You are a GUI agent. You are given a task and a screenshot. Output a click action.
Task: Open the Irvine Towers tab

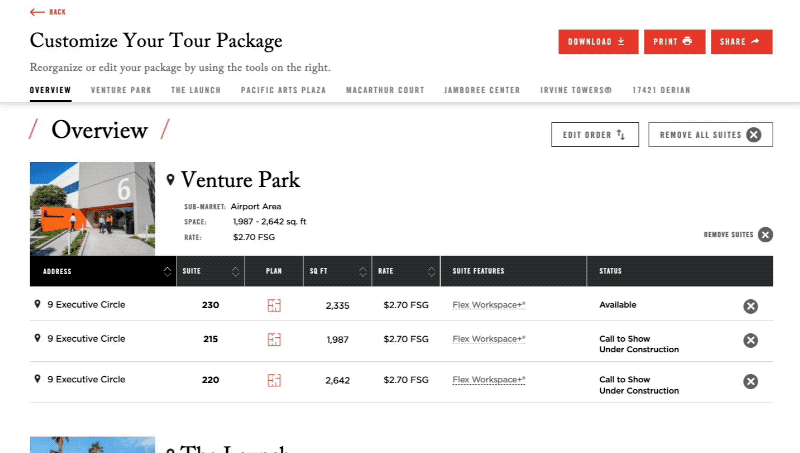(x=576, y=90)
